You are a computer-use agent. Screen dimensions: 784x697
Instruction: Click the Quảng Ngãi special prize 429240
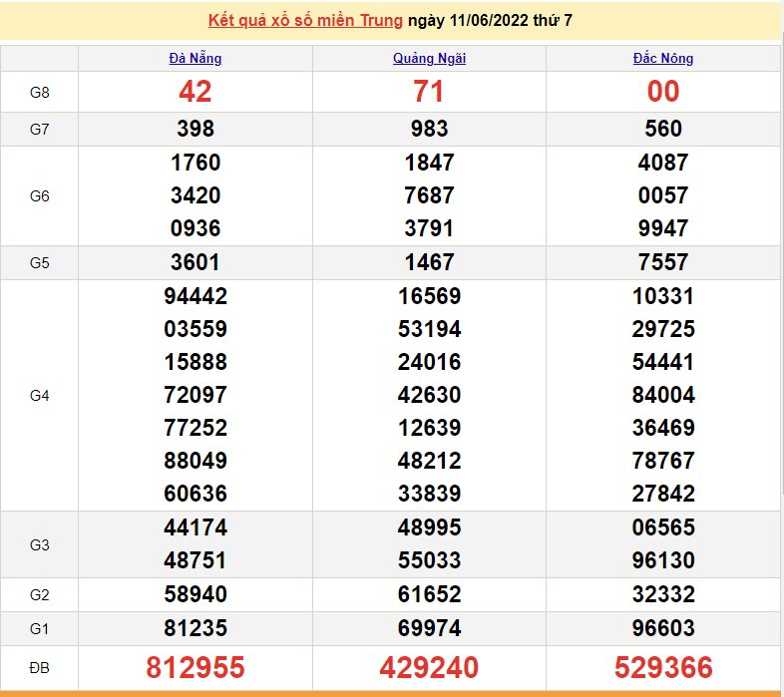tap(429, 667)
